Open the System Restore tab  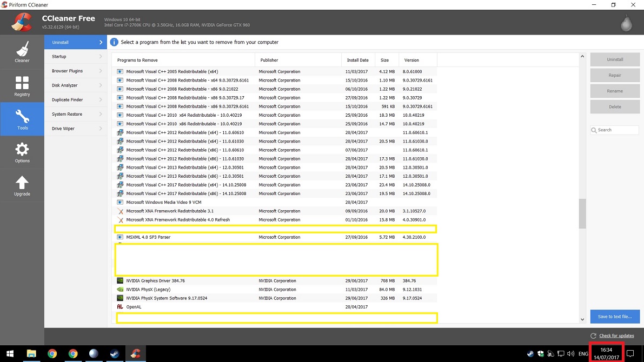tap(76, 114)
